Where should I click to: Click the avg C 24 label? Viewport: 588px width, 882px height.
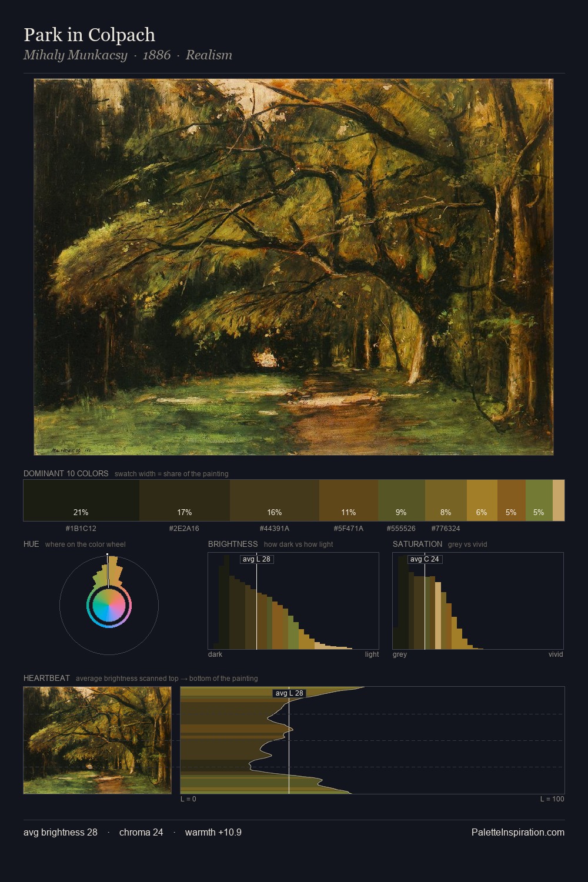(x=425, y=559)
